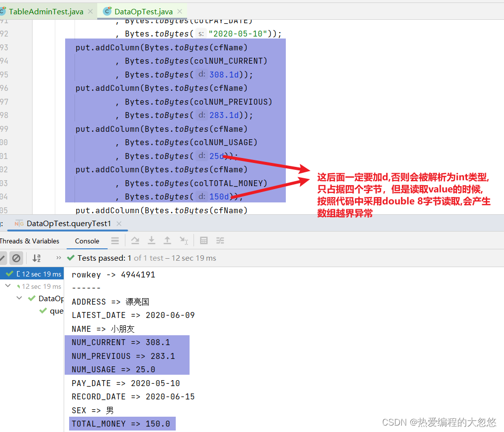The height and width of the screenshot is (432, 504).
Task: Collapse the 12 sec 19 ms test node
Action: coord(7,286)
